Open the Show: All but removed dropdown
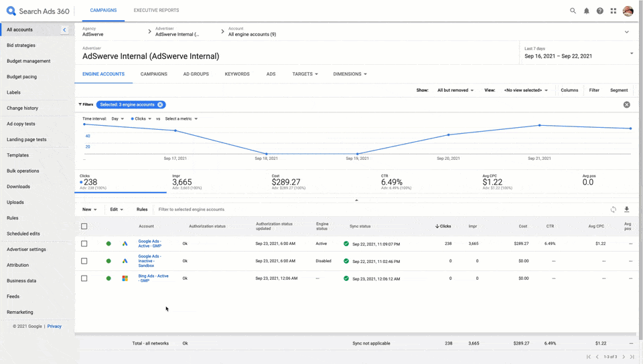The image size is (643, 364). (455, 90)
